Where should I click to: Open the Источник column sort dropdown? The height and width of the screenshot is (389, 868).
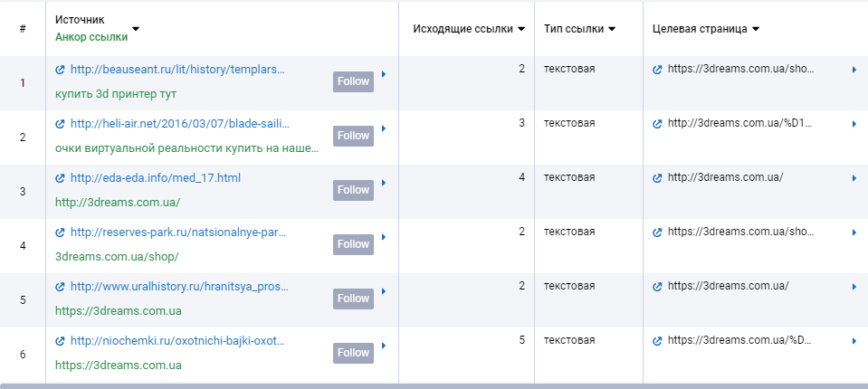(x=136, y=28)
